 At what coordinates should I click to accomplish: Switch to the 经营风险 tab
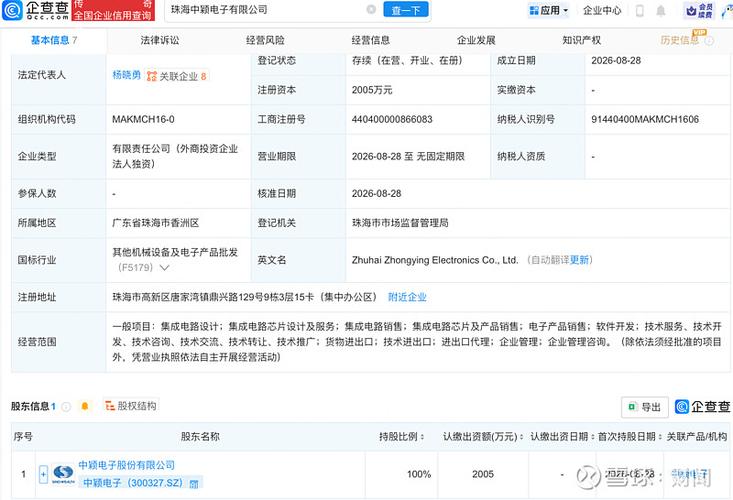[265, 40]
